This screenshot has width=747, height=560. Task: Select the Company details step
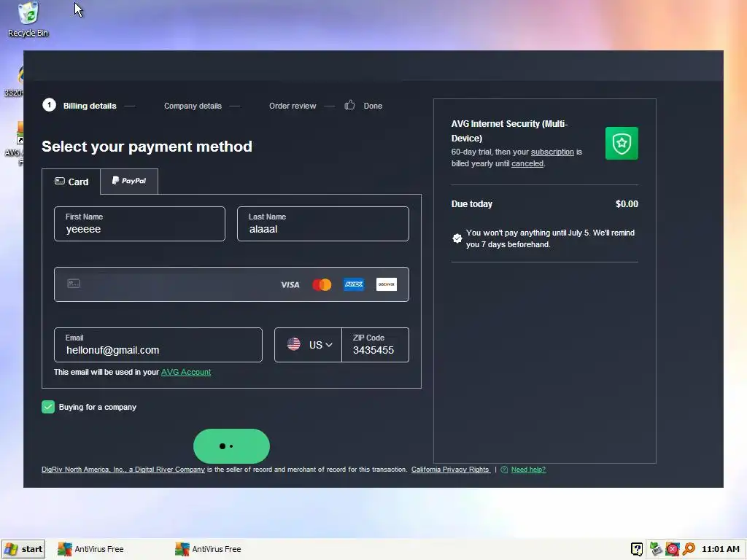tap(193, 106)
